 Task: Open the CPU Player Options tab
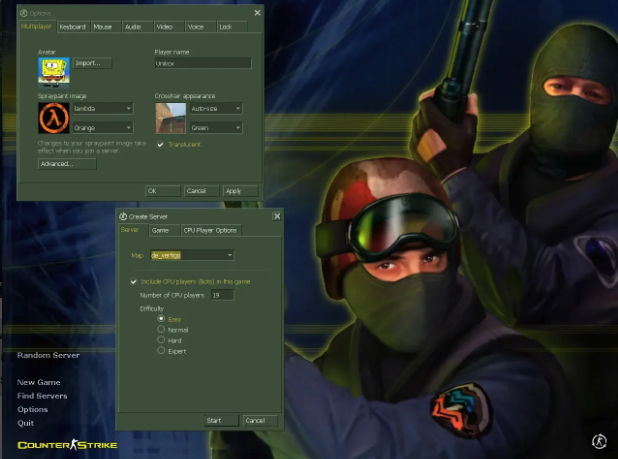tap(210, 230)
